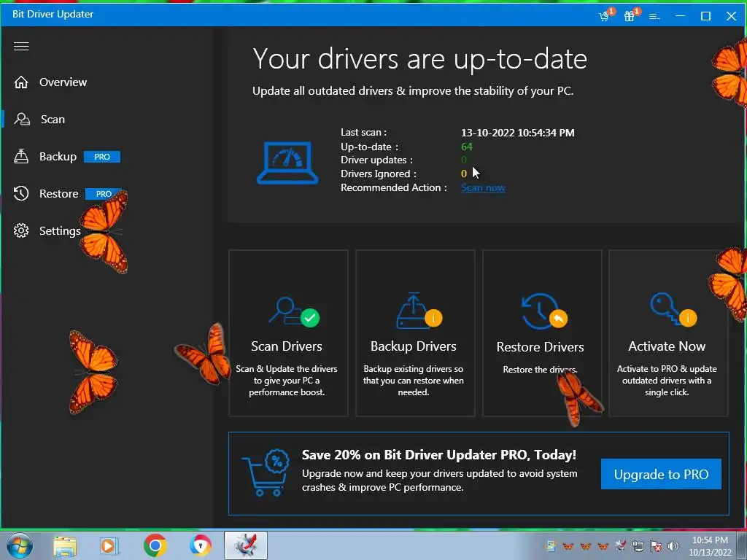Image resolution: width=747 pixels, height=560 pixels.
Task: Click the Restore Drivers clock icon
Action: coord(544,311)
